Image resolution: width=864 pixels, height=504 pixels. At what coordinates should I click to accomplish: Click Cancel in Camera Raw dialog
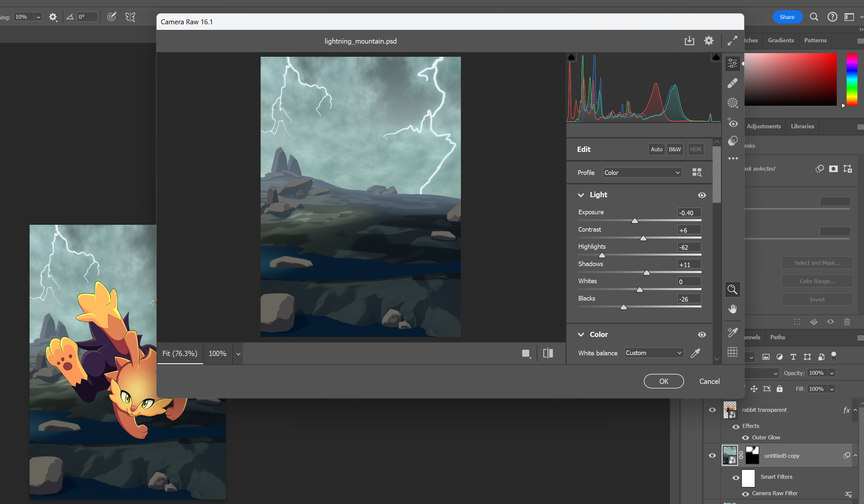[709, 381]
